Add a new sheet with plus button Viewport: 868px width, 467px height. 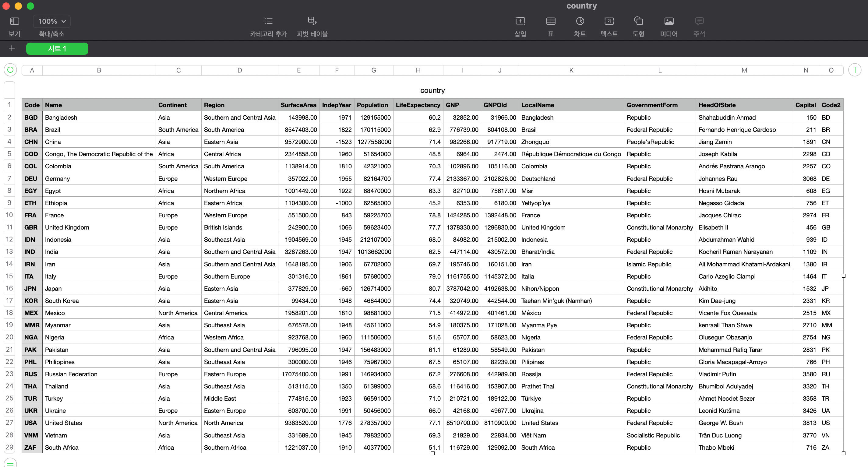click(12, 48)
